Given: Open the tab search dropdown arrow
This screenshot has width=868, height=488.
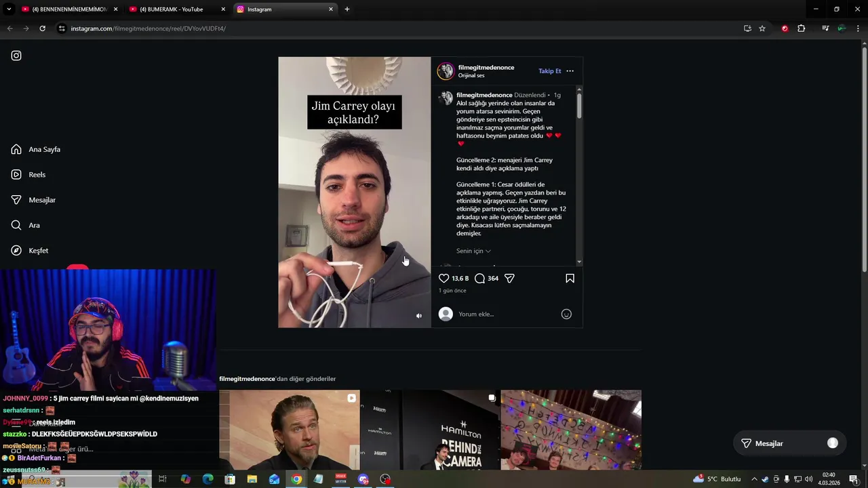Looking at the screenshot, I should (9, 9).
